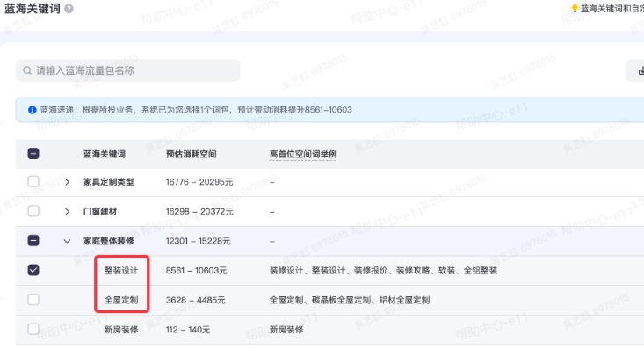This screenshot has height=350, width=644.
Task: Select the 全屋定制 keyword name
Action: (x=121, y=300)
